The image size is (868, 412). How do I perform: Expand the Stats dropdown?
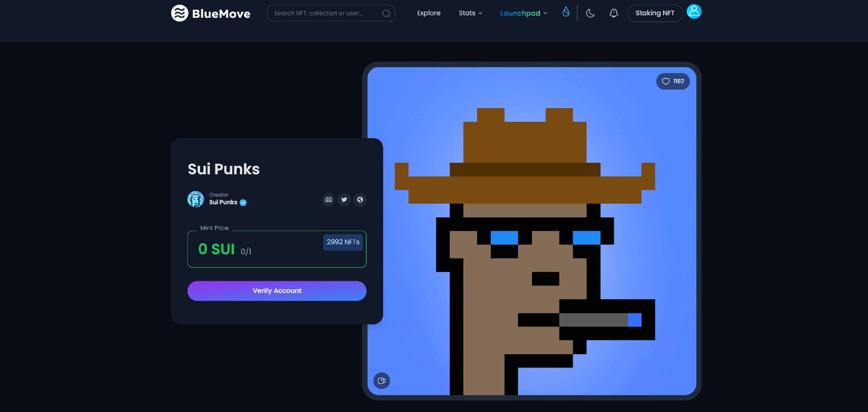pos(470,13)
